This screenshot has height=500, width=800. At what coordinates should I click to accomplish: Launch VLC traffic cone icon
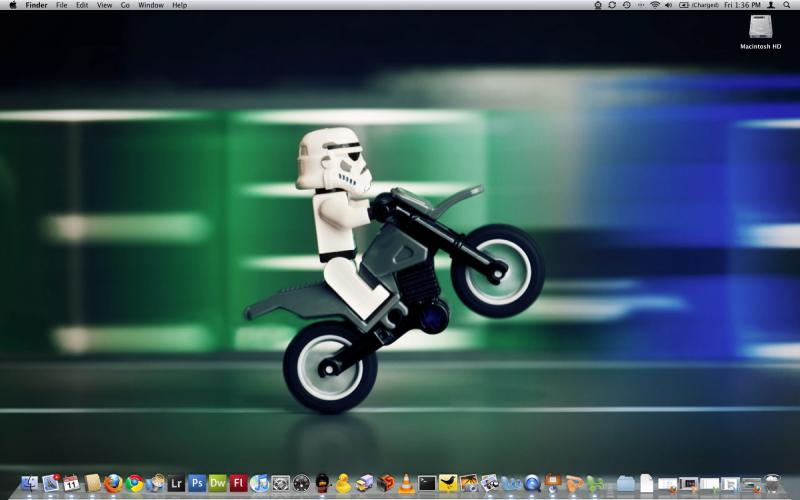click(x=406, y=483)
